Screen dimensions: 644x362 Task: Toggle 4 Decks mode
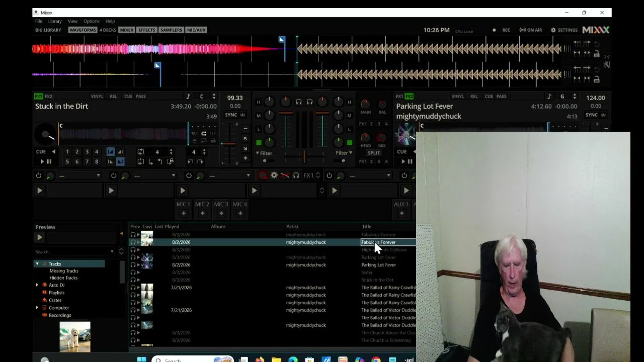[x=108, y=30]
